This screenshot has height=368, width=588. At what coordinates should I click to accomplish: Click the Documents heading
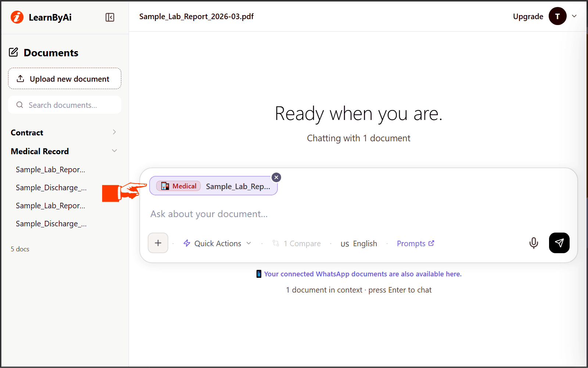coord(51,53)
